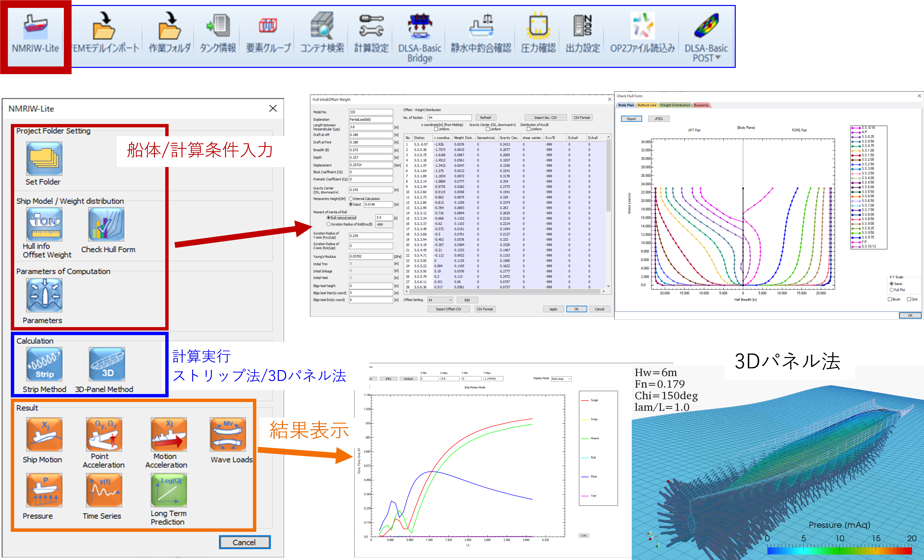Toggle Uniform under Distribution of Kxx/B
Screen dimensions: 924x560
pos(528,129)
